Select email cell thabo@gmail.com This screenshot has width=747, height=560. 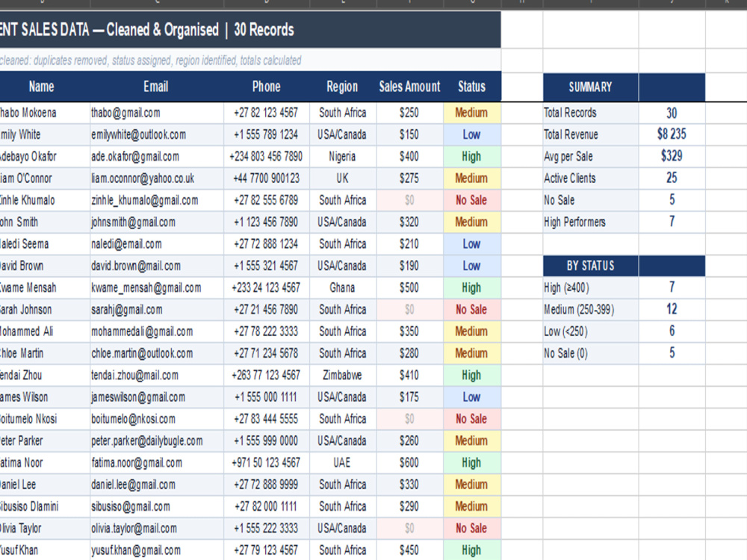[x=157, y=113]
